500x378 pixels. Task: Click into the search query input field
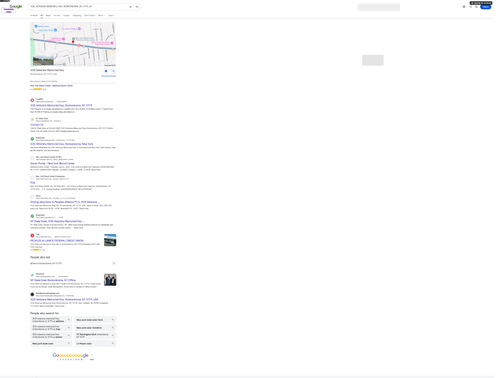78,7
